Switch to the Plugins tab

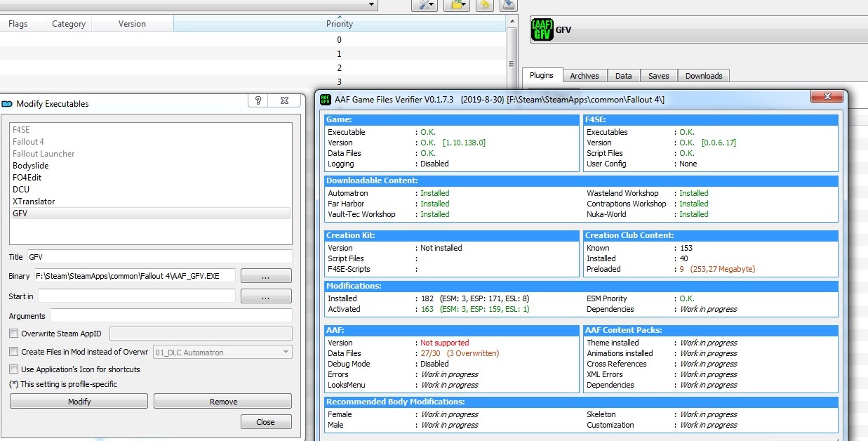pyautogui.click(x=541, y=75)
